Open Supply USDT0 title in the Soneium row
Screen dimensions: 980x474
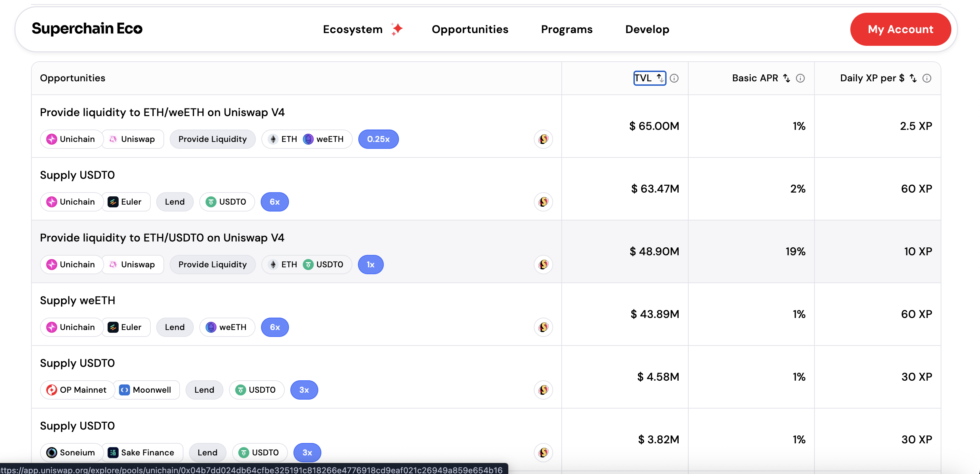coord(77,426)
